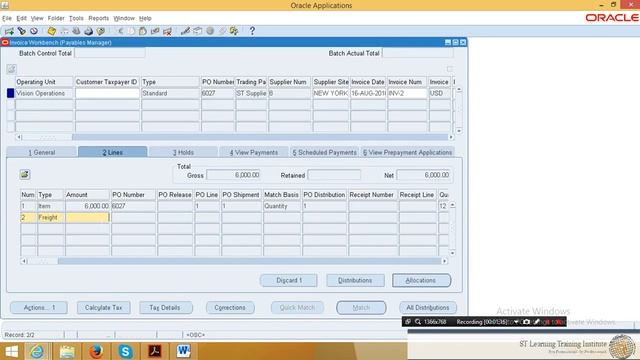Click the Freight line Amount field

click(x=87, y=218)
